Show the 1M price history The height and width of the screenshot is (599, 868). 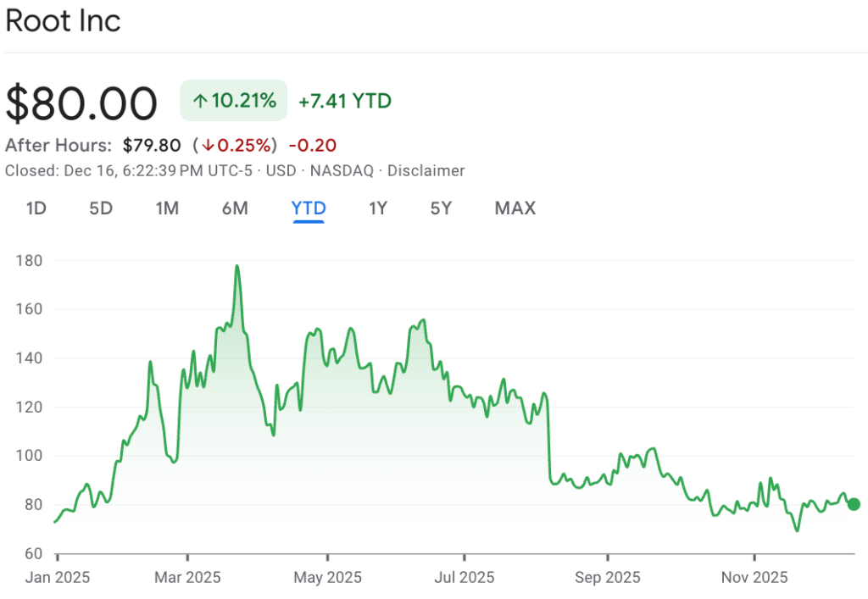(167, 208)
